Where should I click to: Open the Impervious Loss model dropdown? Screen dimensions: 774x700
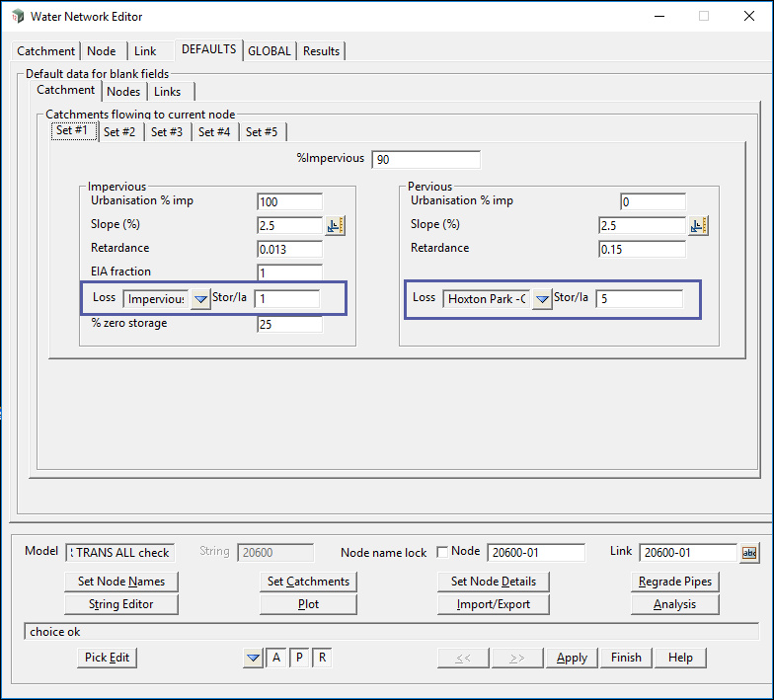pos(200,299)
